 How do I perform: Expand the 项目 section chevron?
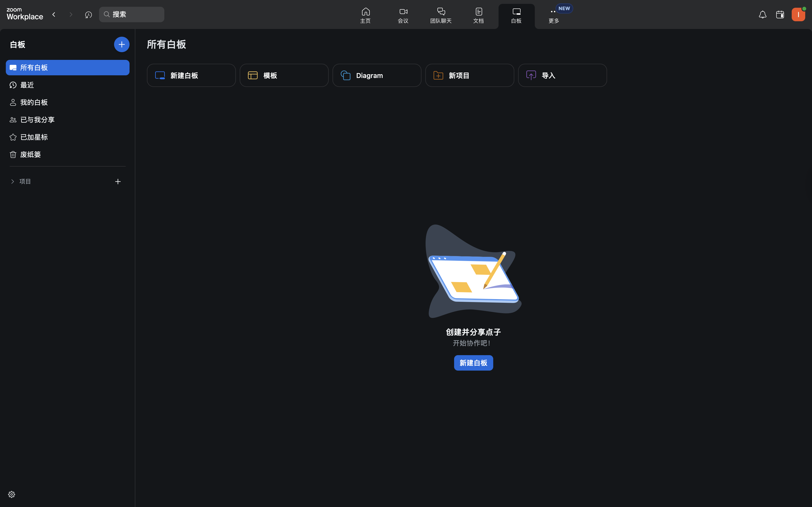point(13,181)
